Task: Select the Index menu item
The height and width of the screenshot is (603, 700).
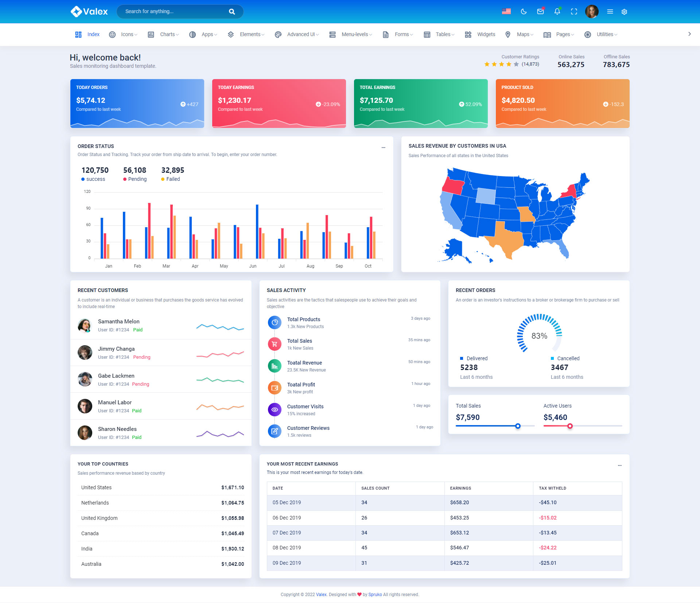Action: pos(93,34)
